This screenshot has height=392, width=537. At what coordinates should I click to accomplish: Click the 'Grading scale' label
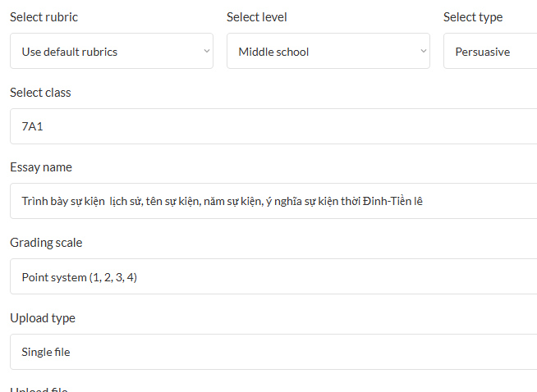pyautogui.click(x=46, y=243)
